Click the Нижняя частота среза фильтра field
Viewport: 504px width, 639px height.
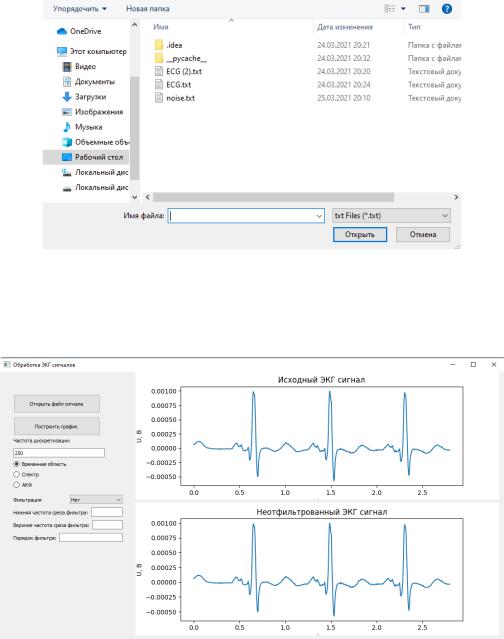click(107, 512)
